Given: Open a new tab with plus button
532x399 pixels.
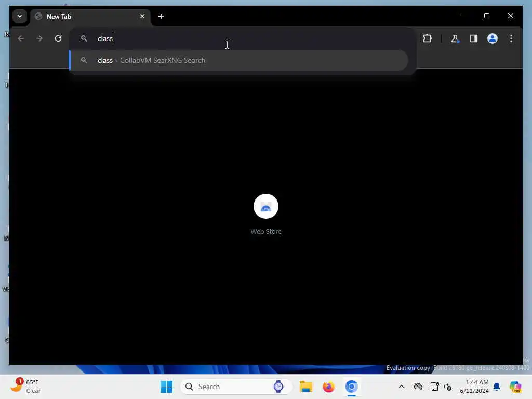Looking at the screenshot, I should pyautogui.click(x=161, y=16).
